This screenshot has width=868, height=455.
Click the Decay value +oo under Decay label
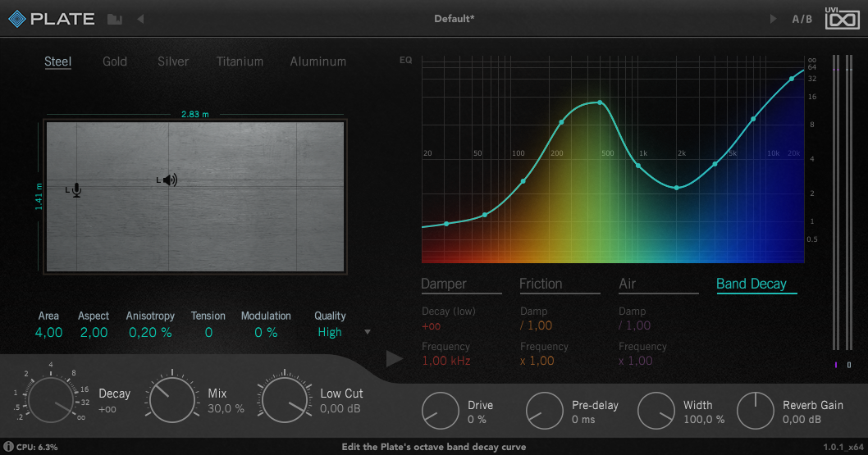[x=107, y=410]
